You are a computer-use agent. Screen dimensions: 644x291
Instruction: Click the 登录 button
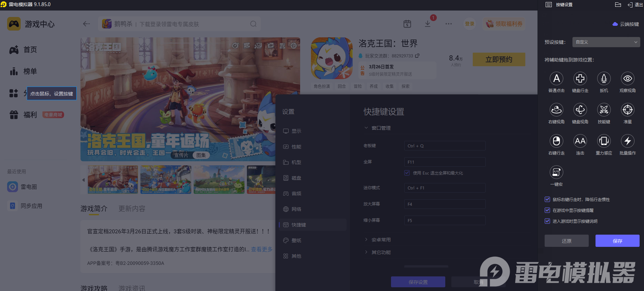tap(469, 24)
